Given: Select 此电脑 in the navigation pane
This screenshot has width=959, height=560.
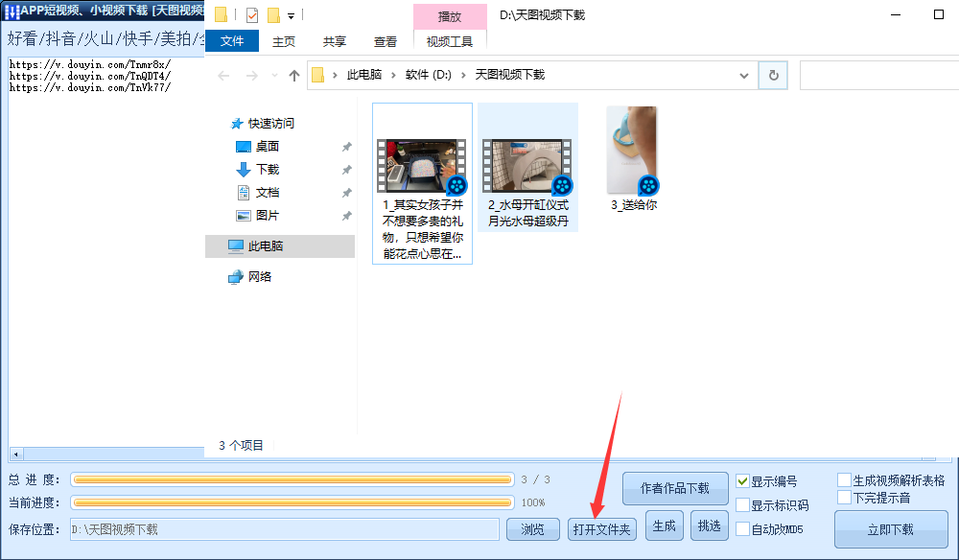Looking at the screenshot, I should (x=279, y=245).
